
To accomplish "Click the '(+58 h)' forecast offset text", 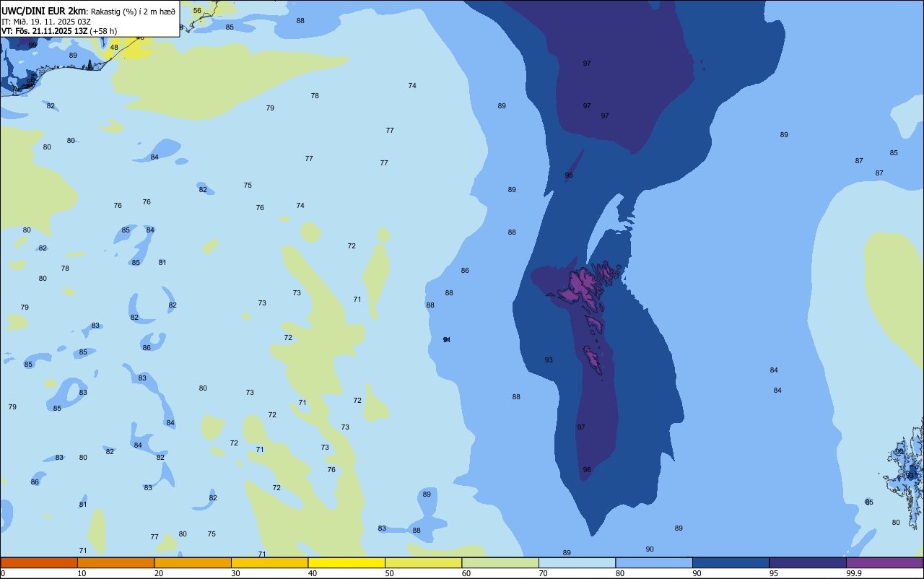I will click(103, 31).
